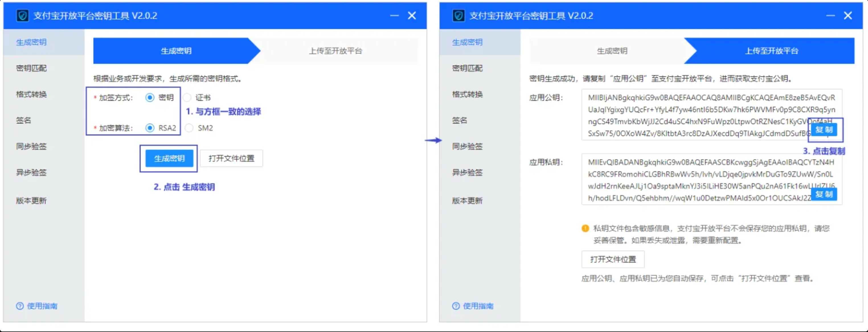
Task: Copy the 应用公钥 with its 复制 button
Action: pos(824,130)
